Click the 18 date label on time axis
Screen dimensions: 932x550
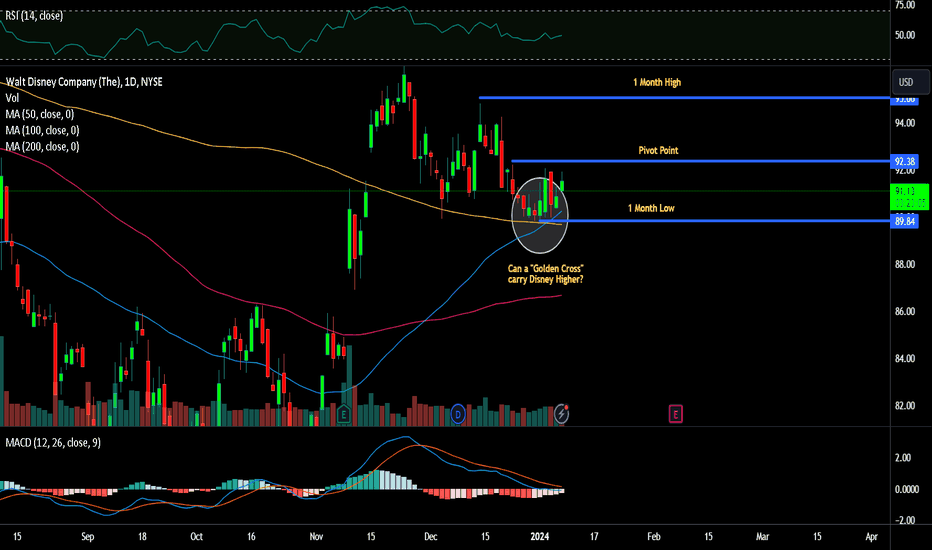pyautogui.click(x=142, y=536)
